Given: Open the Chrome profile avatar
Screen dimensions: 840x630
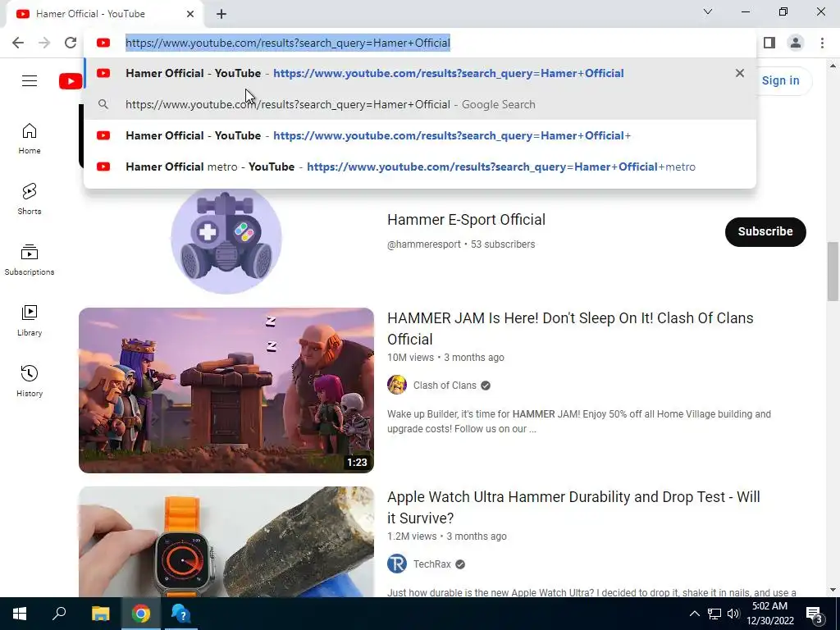Looking at the screenshot, I should tap(796, 43).
